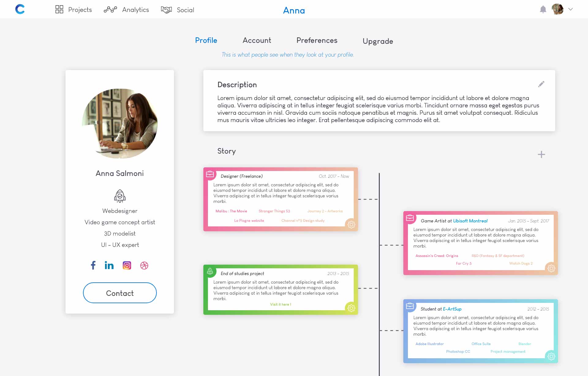Click the notification bell icon in top bar
The height and width of the screenshot is (376, 588).
tap(543, 9)
